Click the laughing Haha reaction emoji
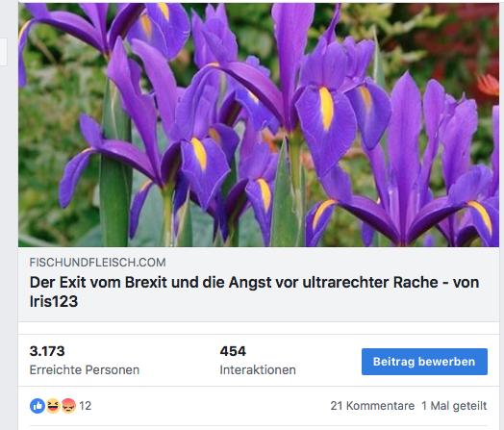Viewport: 504px width, 430px height. click(53, 406)
